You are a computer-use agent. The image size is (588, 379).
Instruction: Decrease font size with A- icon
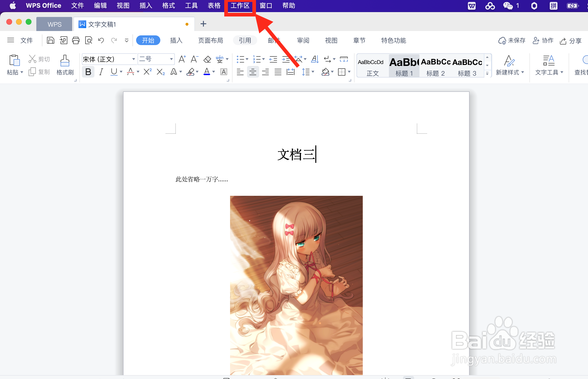(194, 59)
